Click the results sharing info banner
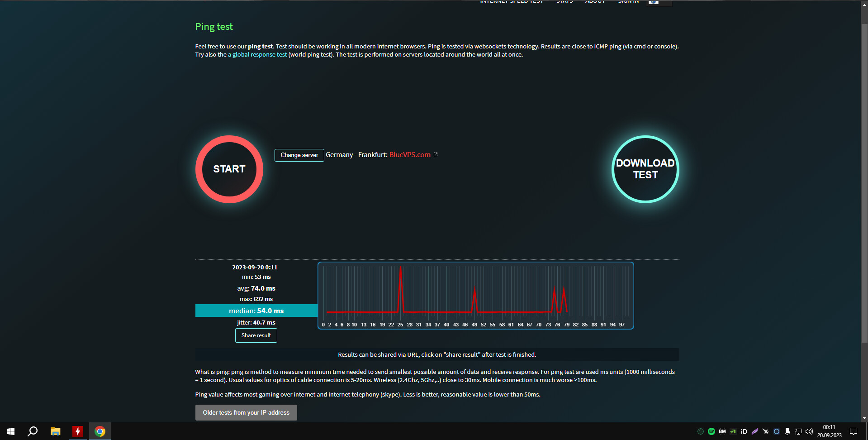Image resolution: width=868 pixels, height=440 pixels. [x=437, y=354]
